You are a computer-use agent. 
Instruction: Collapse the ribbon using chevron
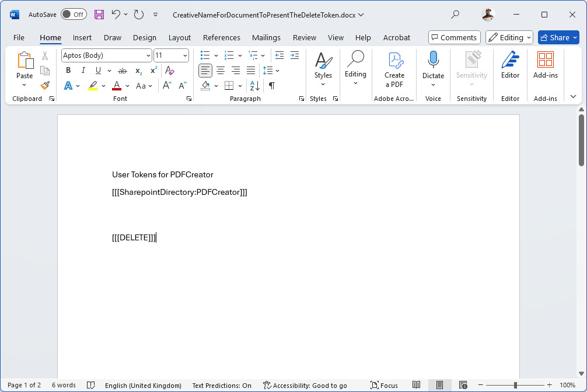coord(573,97)
